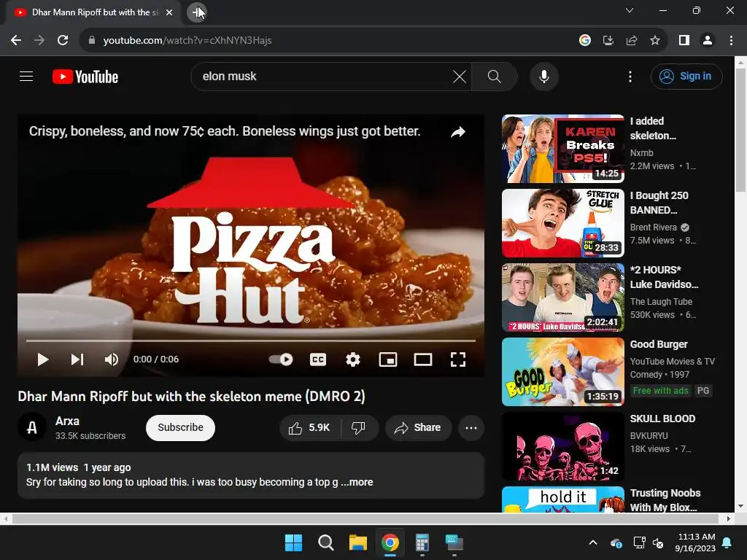Enable miniplayer mode
The height and width of the screenshot is (560, 747).
click(388, 359)
